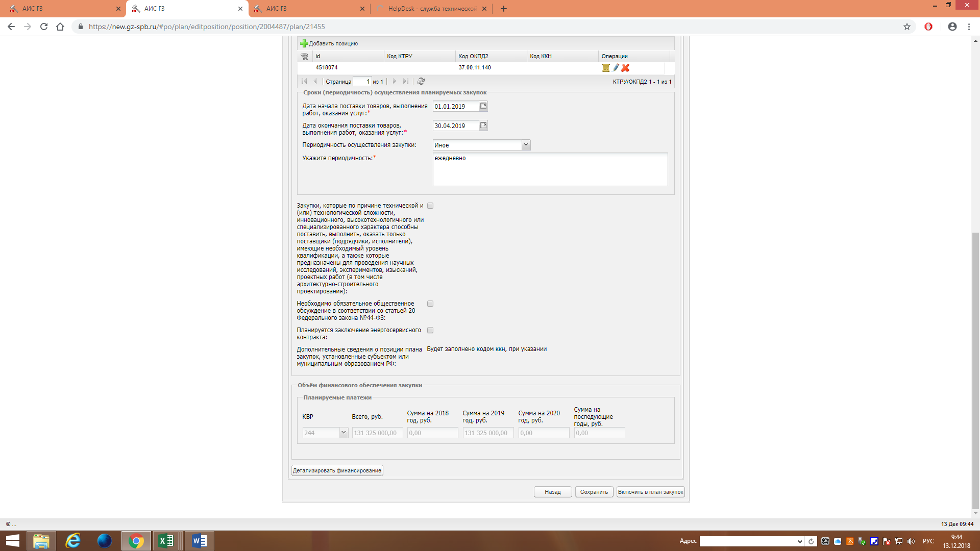The image size is (980, 551).
Task: Tick the energy service contract checkbox
Action: click(x=430, y=330)
